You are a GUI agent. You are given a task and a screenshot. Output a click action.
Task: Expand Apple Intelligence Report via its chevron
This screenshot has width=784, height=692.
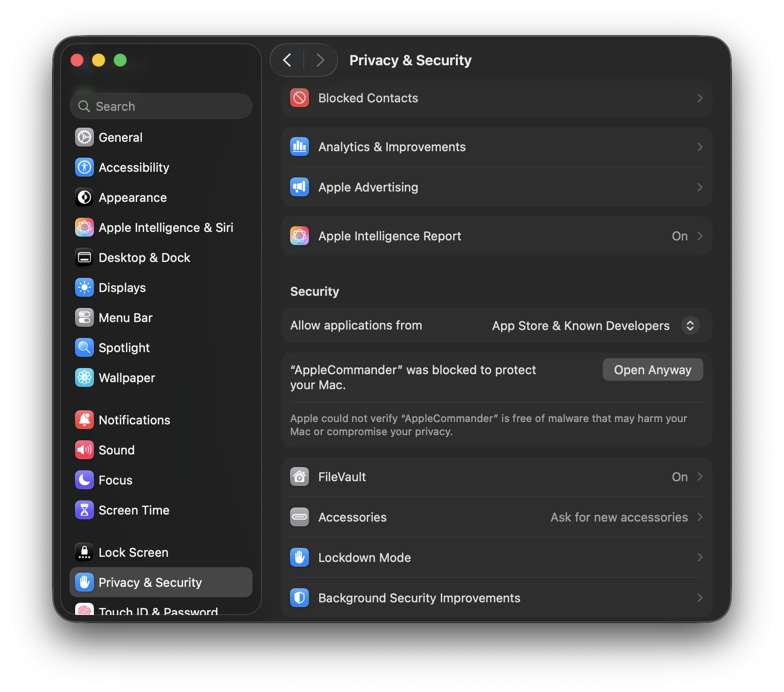[x=699, y=236]
